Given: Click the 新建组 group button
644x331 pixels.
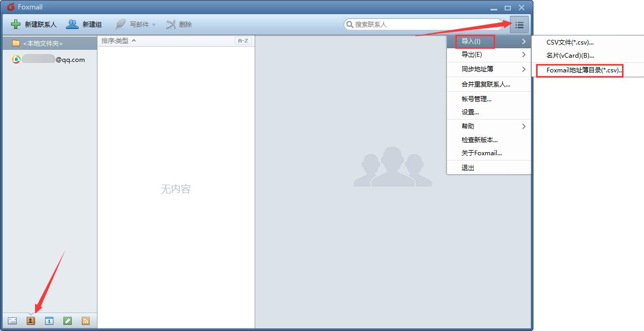Looking at the screenshot, I should coord(84,24).
